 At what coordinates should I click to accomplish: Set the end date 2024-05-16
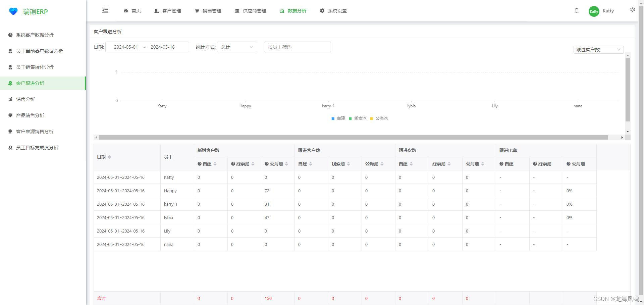click(x=163, y=47)
